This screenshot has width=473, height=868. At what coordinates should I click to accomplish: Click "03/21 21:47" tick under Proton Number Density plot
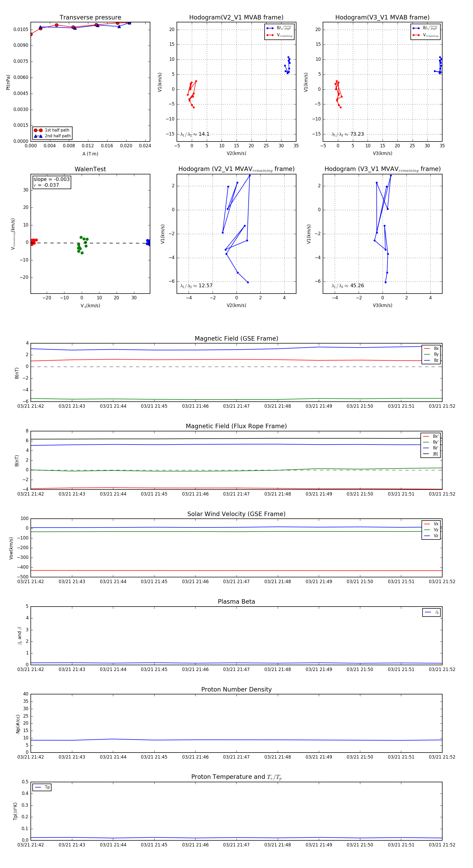[236, 757]
